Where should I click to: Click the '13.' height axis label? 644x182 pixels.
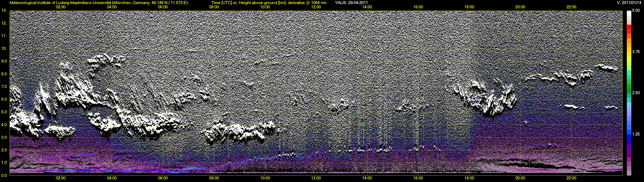point(4,10)
